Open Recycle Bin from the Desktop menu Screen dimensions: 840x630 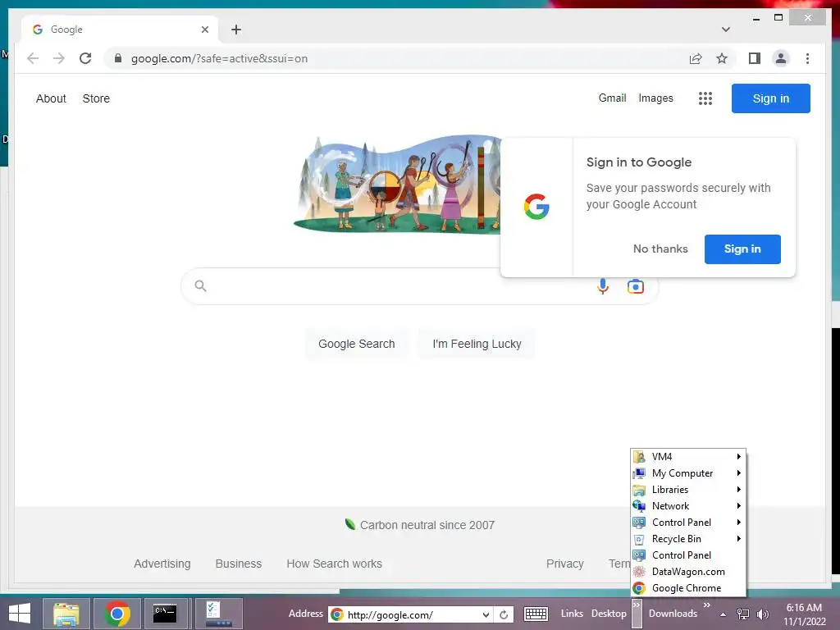click(x=688, y=539)
